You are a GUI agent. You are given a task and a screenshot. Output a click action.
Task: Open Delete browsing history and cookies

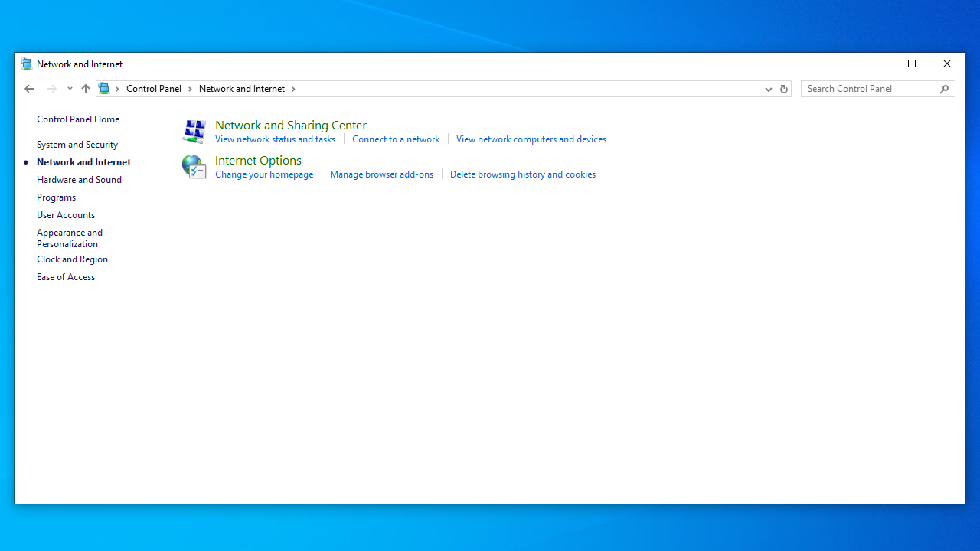tap(522, 174)
